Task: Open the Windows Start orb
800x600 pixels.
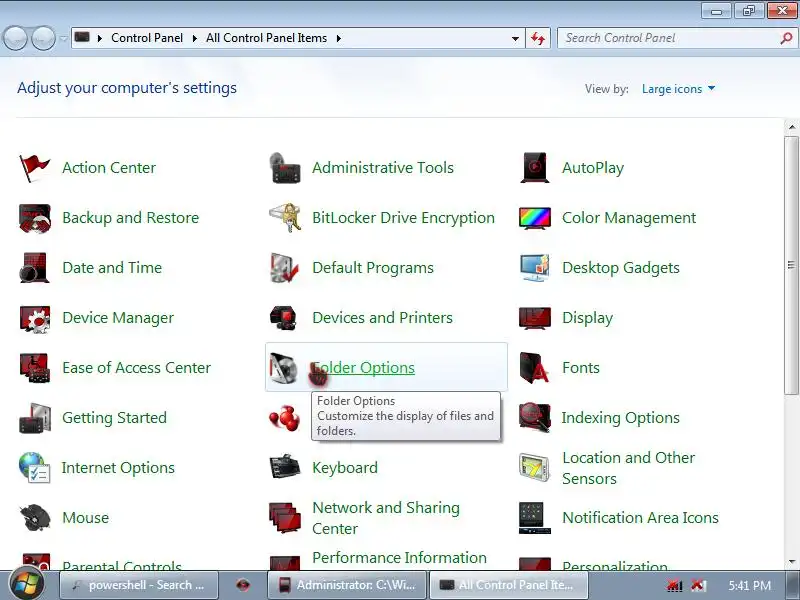Action: (27, 583)
